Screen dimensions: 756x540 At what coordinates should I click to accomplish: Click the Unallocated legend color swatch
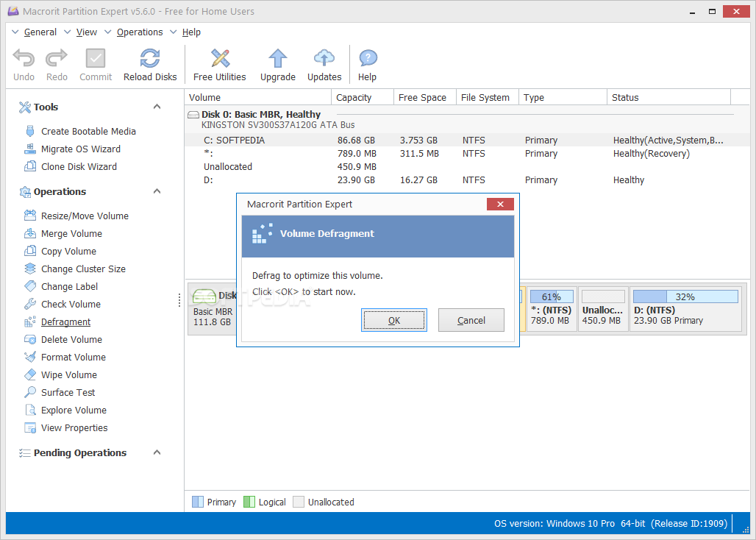[299, 502]
